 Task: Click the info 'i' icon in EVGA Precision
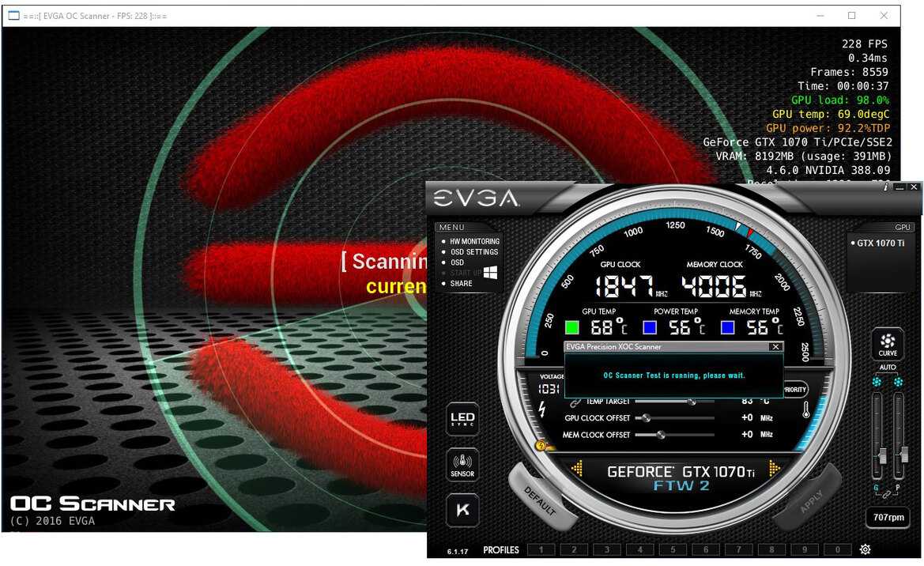(886, 187)
